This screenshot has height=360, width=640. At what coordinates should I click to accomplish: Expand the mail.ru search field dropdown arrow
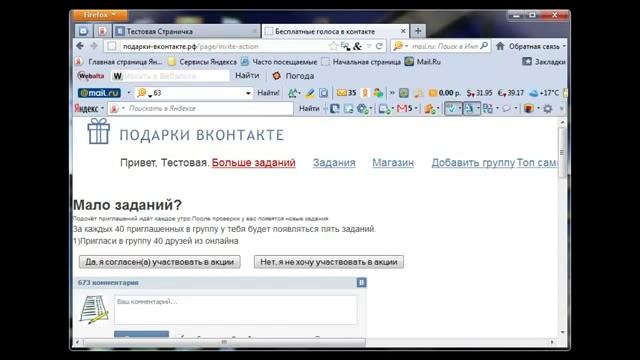(x=248, y=93)
